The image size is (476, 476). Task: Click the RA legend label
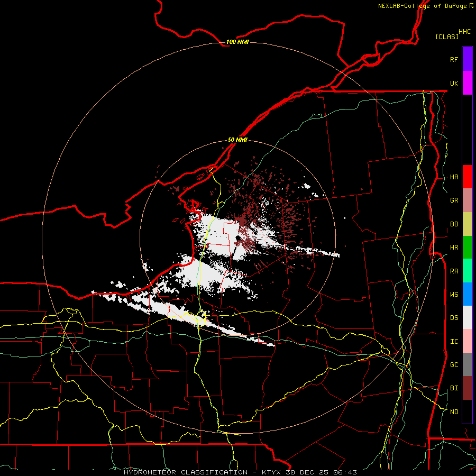click(x=454, y=271)
